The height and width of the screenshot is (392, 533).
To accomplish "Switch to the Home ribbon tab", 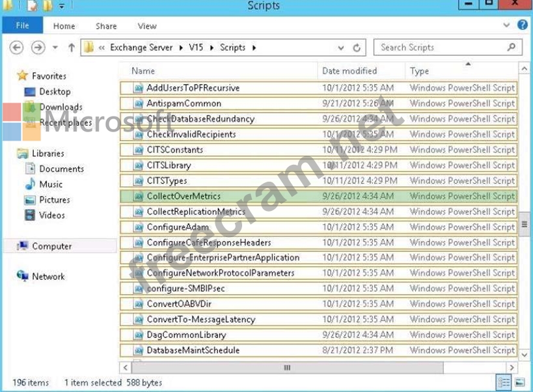I will (64, 26).
